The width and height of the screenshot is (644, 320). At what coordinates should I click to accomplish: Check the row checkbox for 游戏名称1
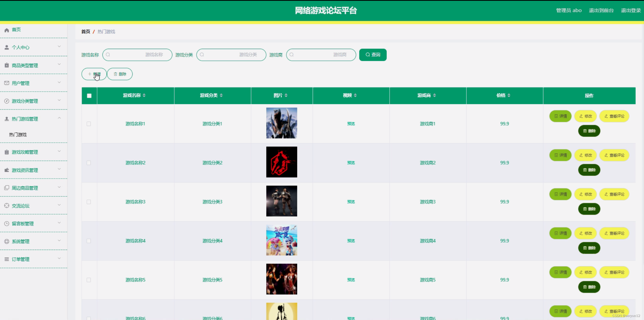coord(89,124)
